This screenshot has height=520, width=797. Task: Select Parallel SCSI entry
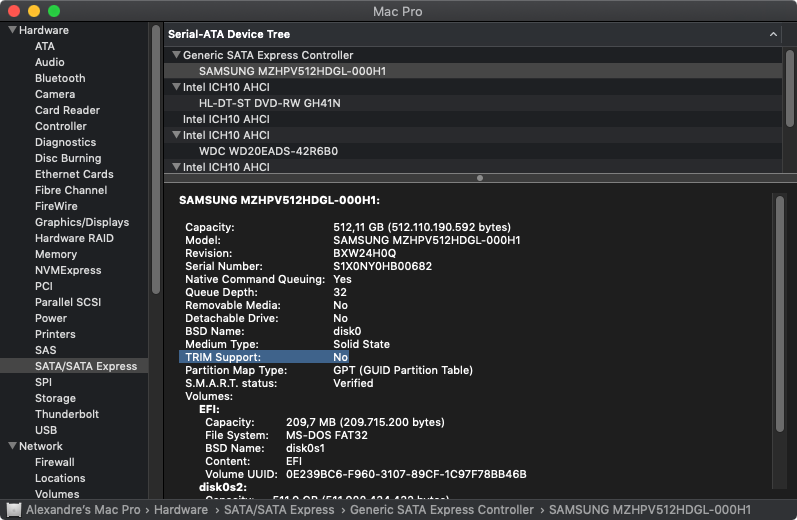tap(68, 302)
